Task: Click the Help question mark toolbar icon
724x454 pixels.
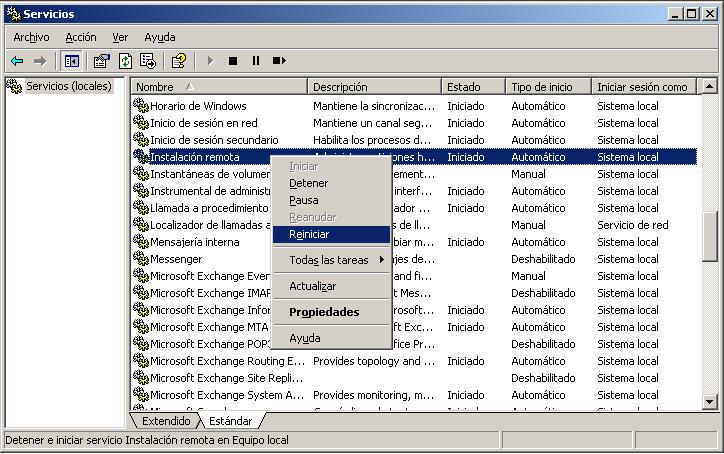Action: 179,61
